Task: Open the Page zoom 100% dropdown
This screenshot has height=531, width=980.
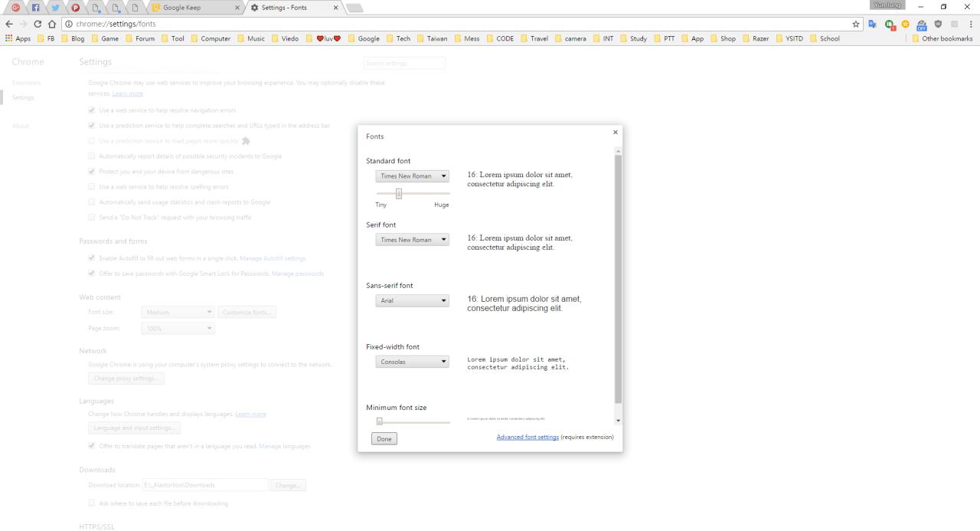Action: (178, 328)
